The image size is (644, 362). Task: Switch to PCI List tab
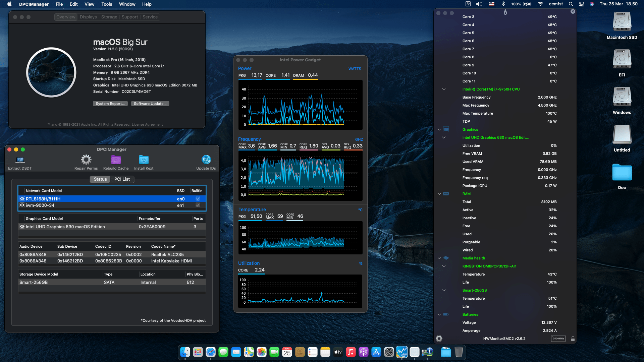[x=122, y=179]
